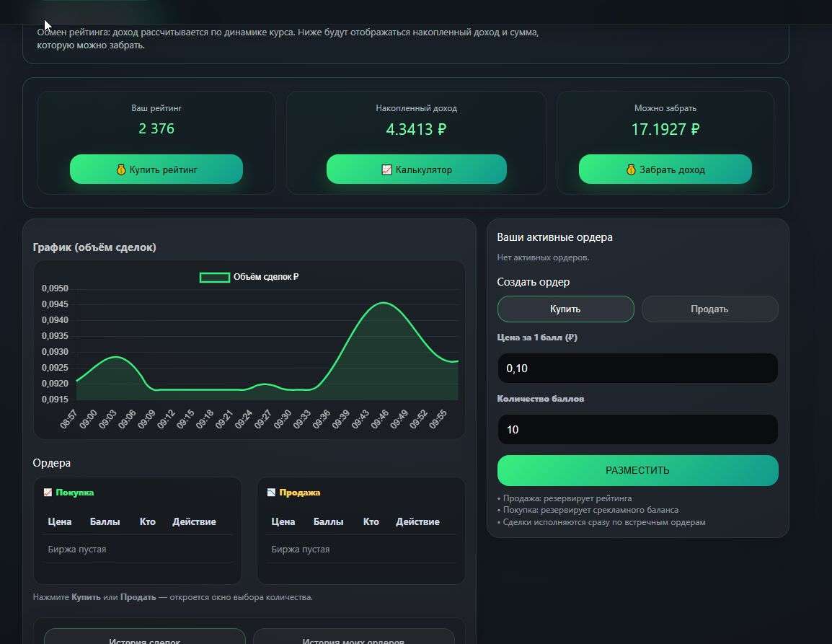Submit the order with РАЗМЕСТИТЬ
The height and width of the screenshot is (644, 832).
638,470
